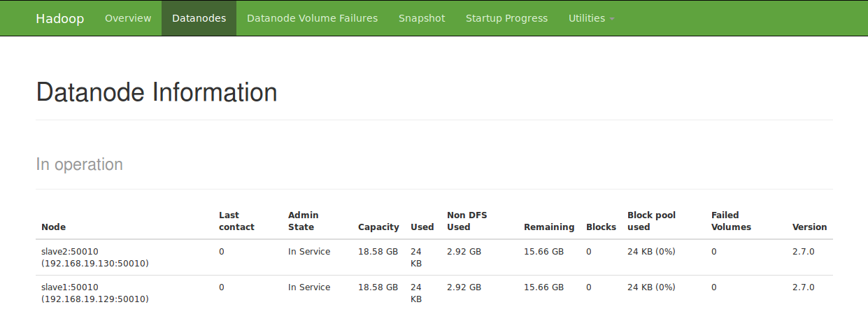Click slave1 capacity 18.58 GB

[x=378, y=287]
